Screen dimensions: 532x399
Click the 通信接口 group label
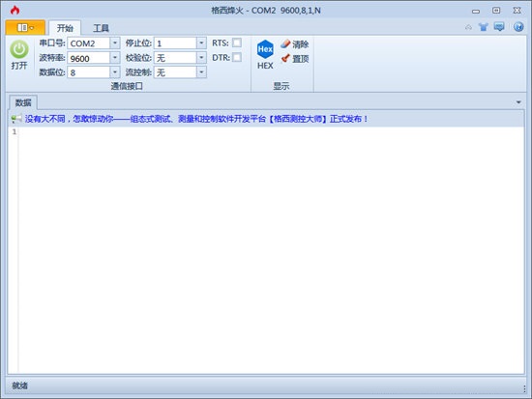pyautogui.click(x=127, y=86)
